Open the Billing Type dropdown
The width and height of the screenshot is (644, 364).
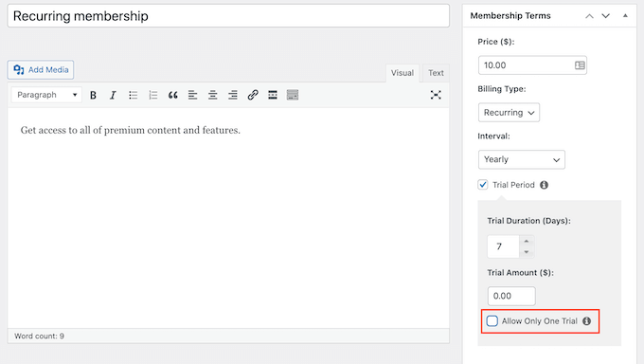coord(509,112)
